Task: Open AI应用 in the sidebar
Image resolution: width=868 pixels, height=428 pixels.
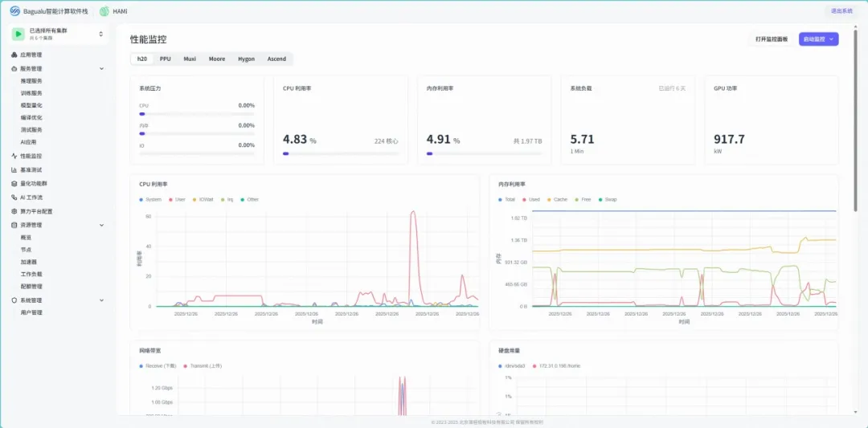Action: (29, 141)
